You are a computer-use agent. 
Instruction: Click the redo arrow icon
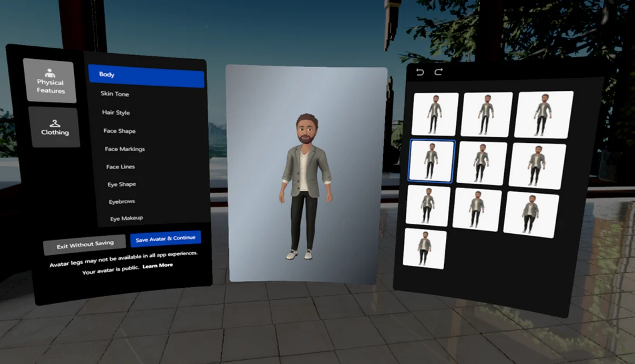click(438, 72)
